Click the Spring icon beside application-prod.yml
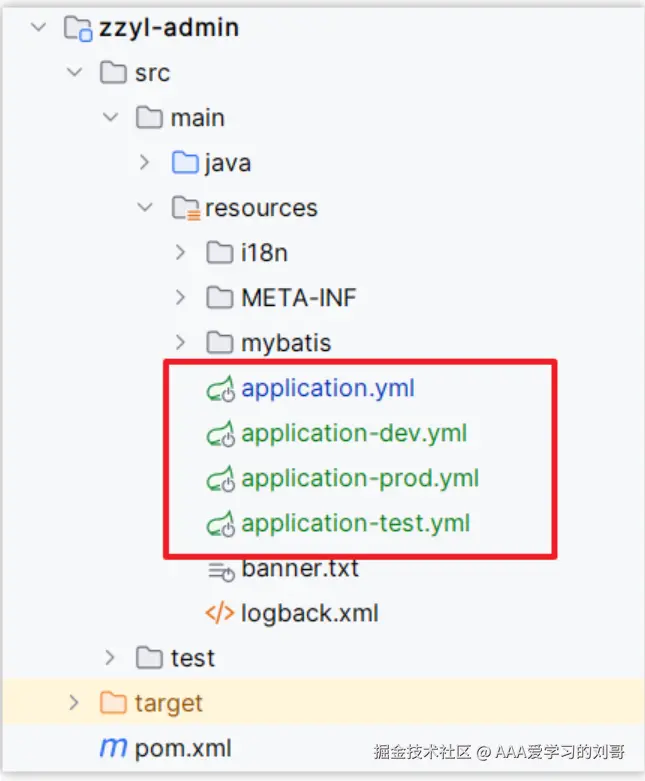This screenshot has height=781, width=645. coord(220,479)
